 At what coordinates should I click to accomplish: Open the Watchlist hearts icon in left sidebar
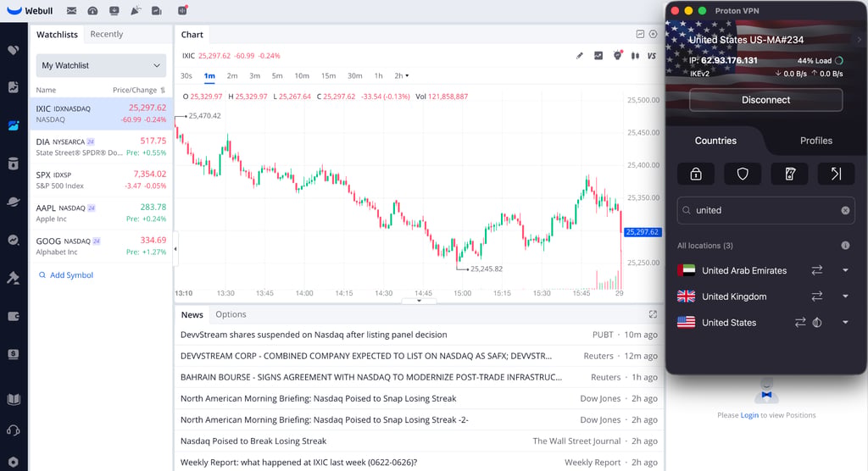coord(14,50)
